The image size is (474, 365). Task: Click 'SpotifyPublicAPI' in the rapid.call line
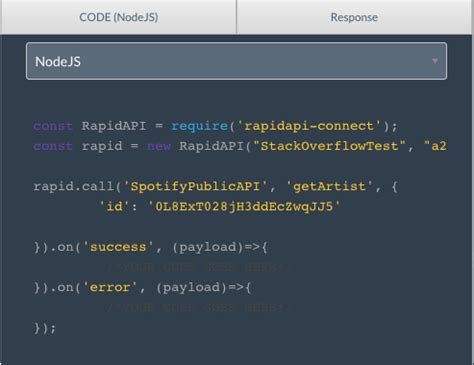[x=195, y=186]
